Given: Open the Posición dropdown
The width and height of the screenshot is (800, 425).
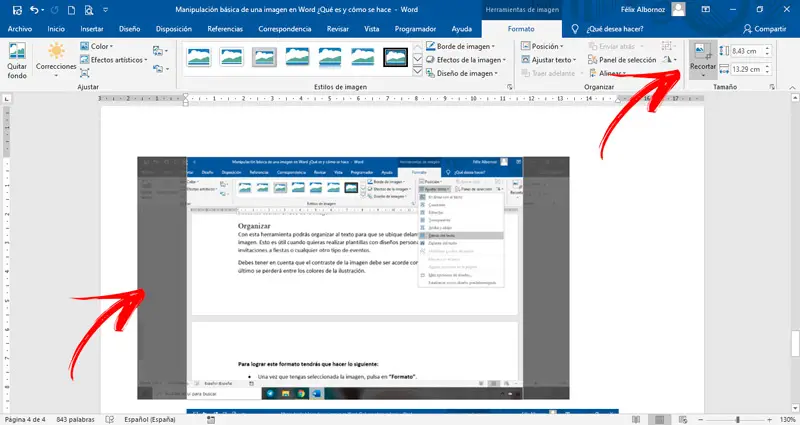Looking at the screenshot, I should click(x=542, y=46).
